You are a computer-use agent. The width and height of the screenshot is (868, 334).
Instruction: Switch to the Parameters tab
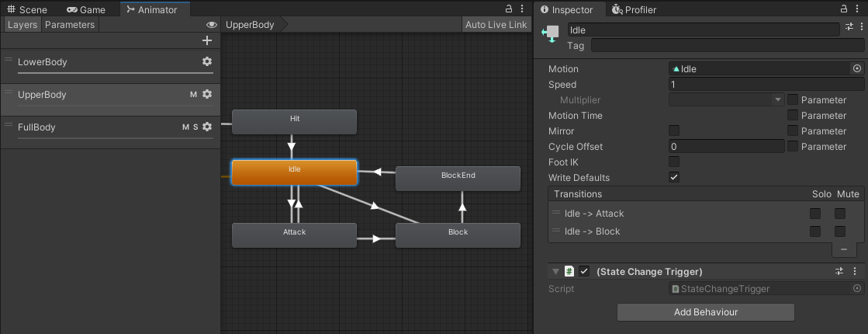70,25
